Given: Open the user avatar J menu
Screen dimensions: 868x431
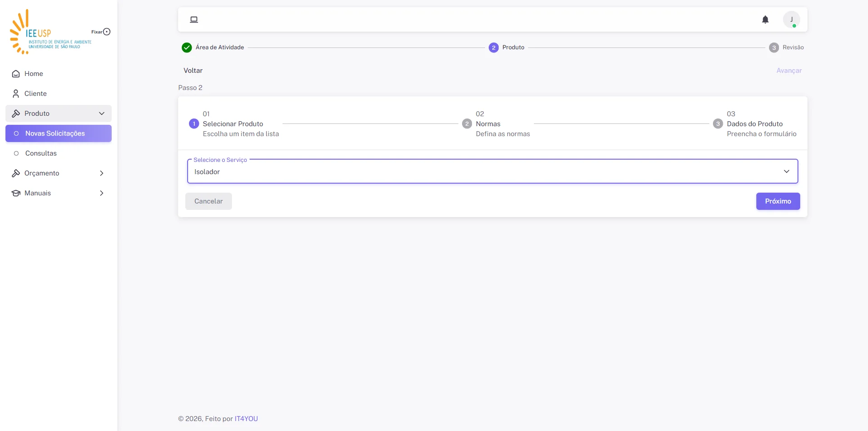Looking at the screenshot, I should pos(791,19).
